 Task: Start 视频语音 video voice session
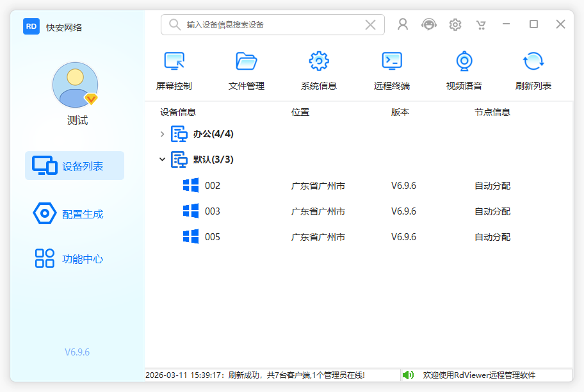coord(464,62)
